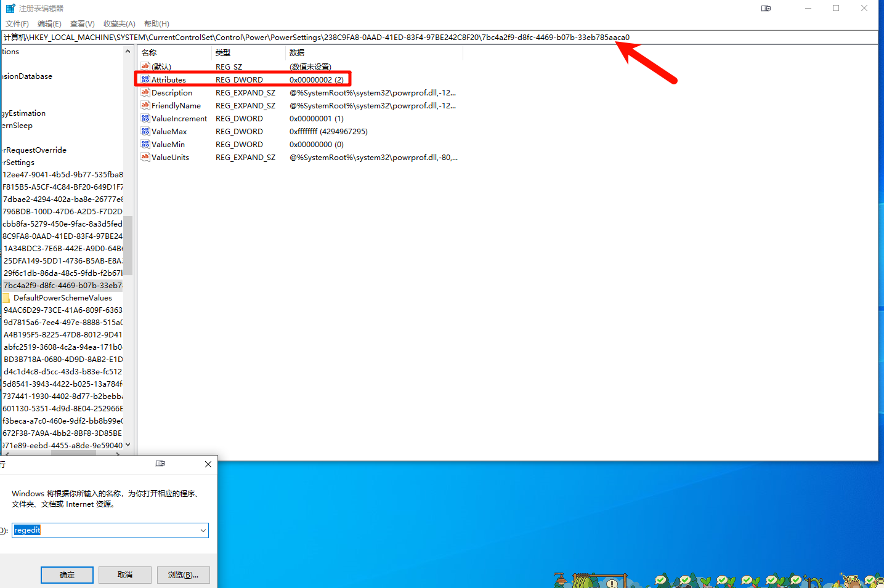Click the tree pane scroll-up arrow
This screenshot has width=884, height=588.
pos(128,51)
